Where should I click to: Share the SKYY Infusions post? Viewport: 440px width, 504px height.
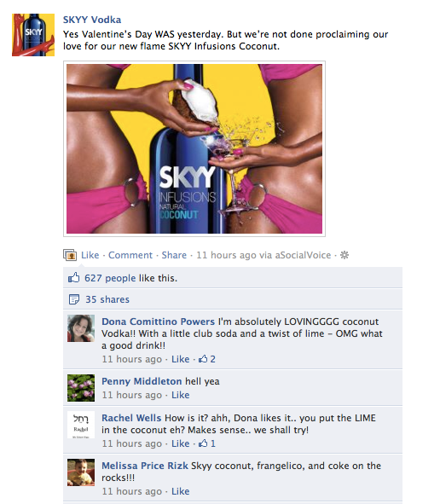[x=174, y=255]
